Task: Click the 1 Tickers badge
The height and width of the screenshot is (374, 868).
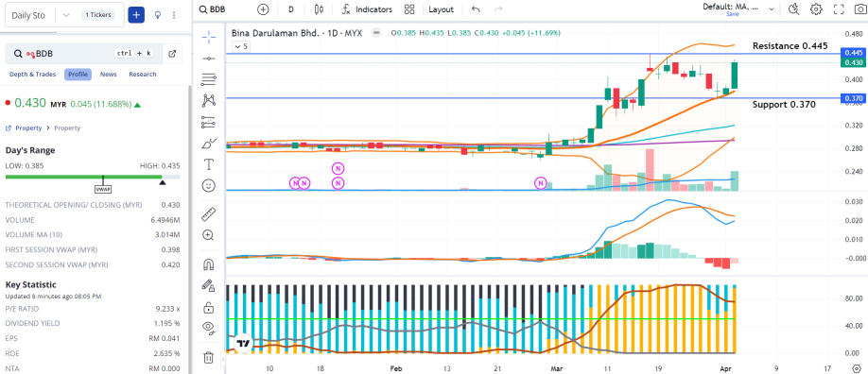Action: click(98, 15)
